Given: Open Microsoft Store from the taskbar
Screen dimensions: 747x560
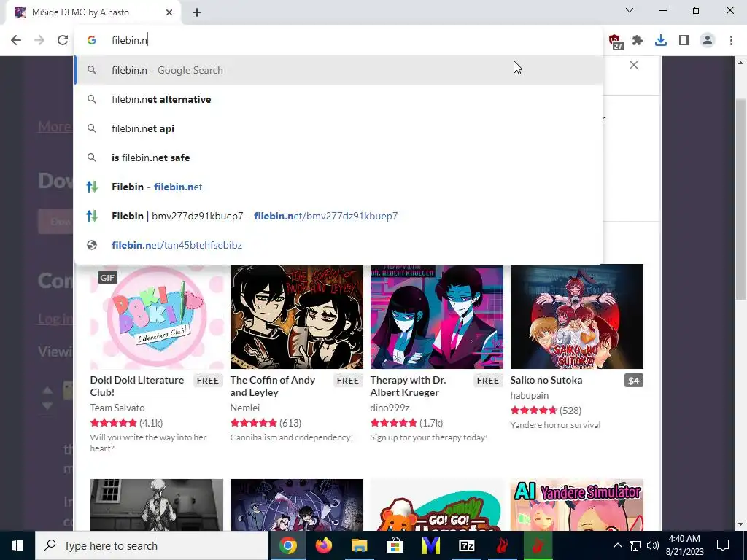Looking at the screenshot, I should point(395,545).
